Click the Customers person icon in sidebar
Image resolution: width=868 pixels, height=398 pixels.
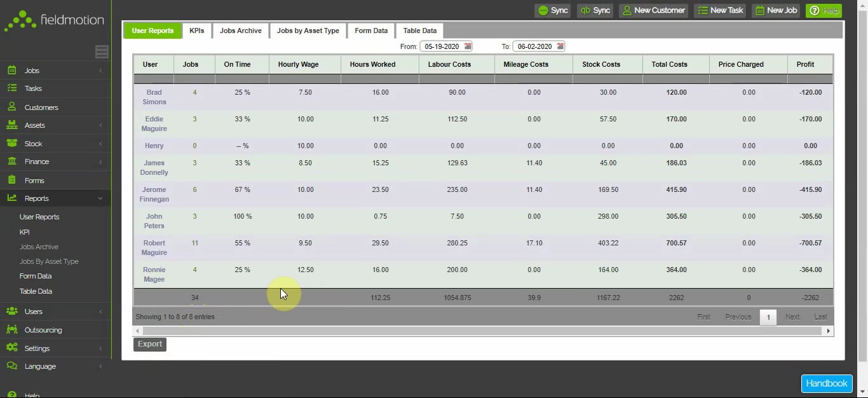coord(12,107)
